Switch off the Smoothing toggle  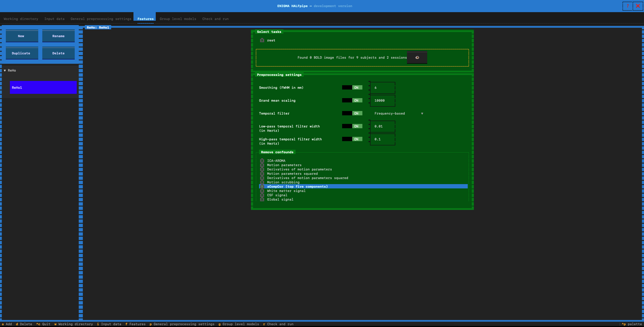[x=352, y=88]
